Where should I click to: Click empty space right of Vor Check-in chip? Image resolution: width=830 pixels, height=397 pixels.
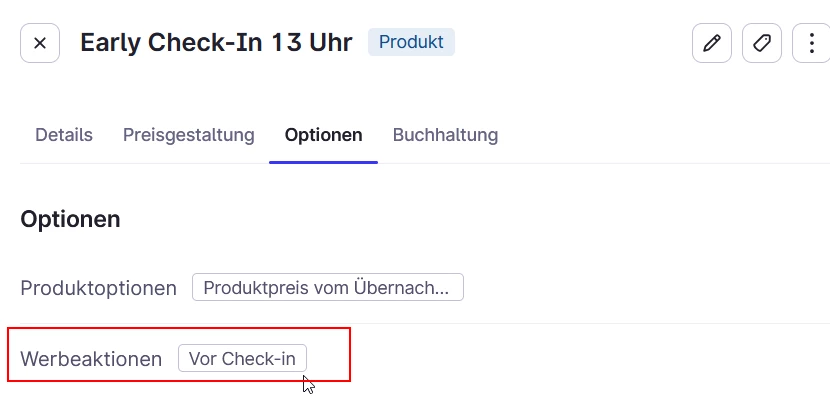(x=566, y=358)
